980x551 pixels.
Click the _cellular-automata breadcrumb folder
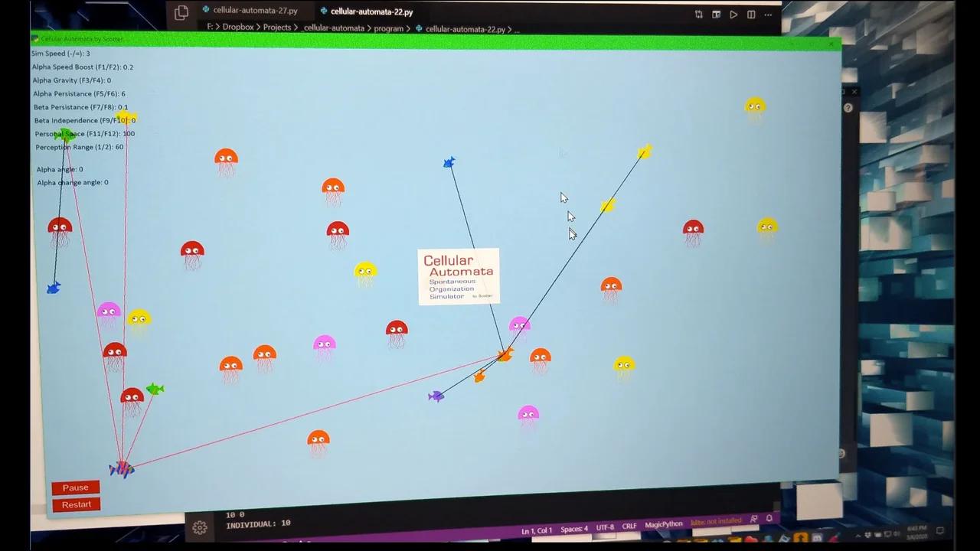click(334, 28)
